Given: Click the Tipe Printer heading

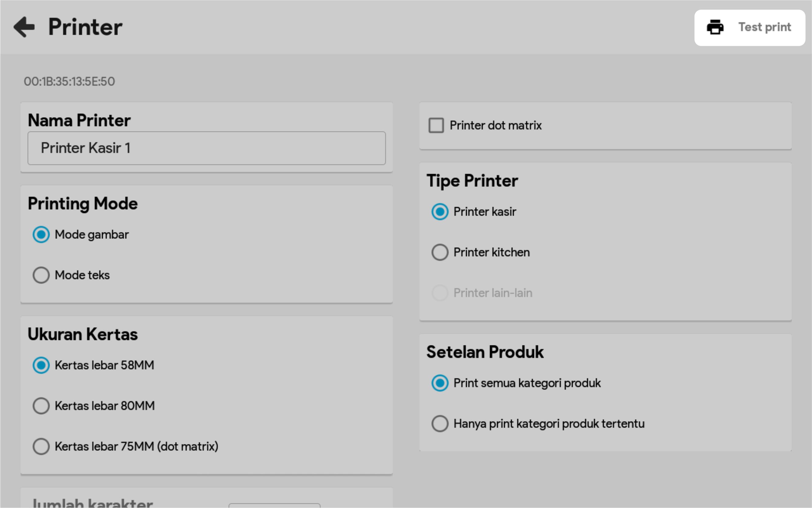Looking at the screenshot, I should click(x=472, y=181).
